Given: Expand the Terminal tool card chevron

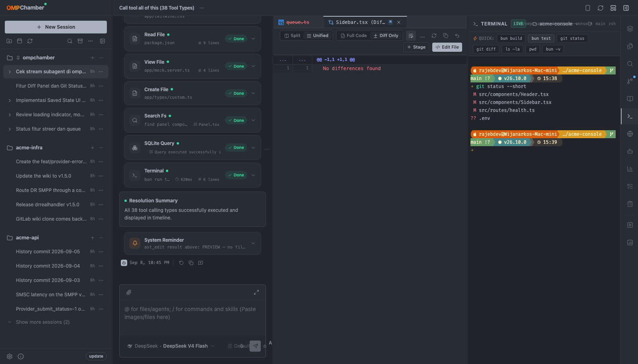Looking at the screenshot, I should (x=253, y=175).
